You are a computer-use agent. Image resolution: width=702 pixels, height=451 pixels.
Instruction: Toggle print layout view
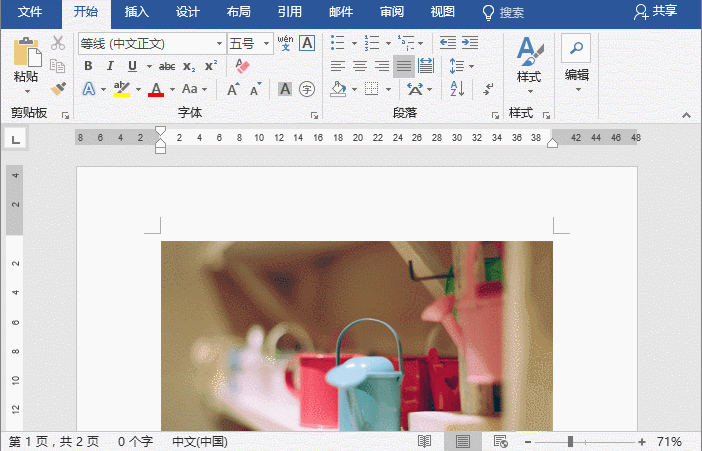point(462,441)
